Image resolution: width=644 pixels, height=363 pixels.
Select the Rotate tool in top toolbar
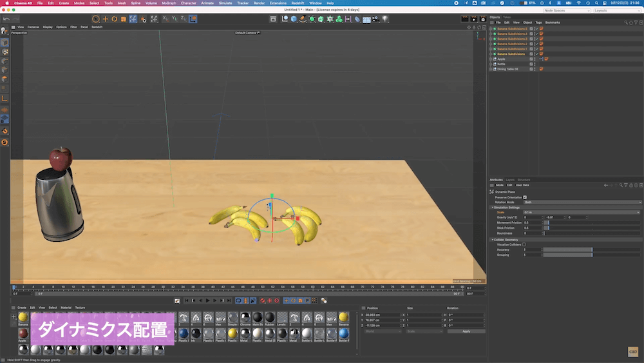click(x=114, y=19)
